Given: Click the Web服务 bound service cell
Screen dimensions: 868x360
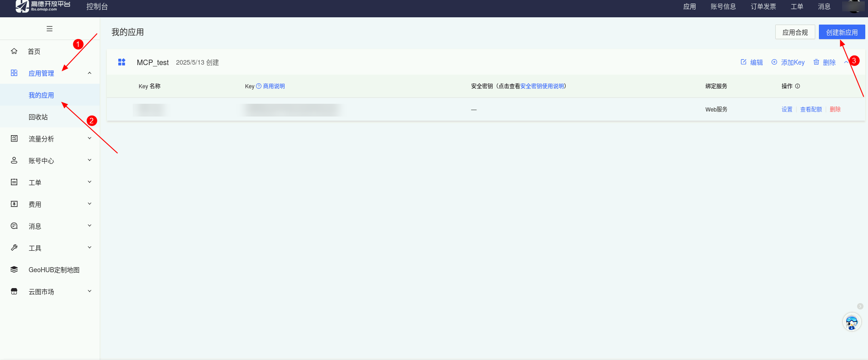Looking at the screenshot, I should (x=716, y=109).
